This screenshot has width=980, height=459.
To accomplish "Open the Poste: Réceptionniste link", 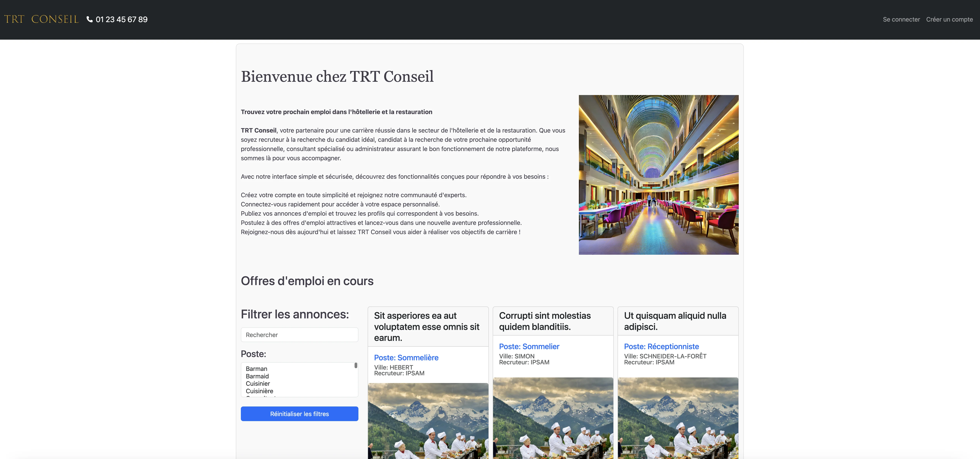I will 661,346.
